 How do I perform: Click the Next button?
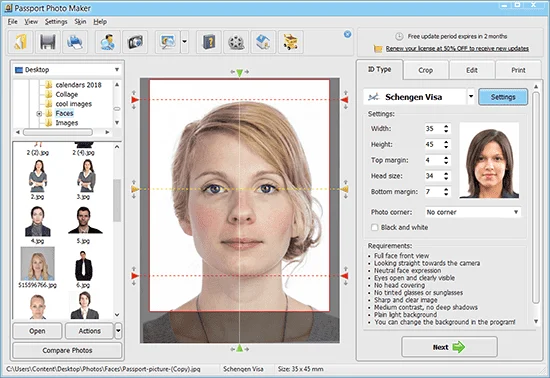click(449, 347)
